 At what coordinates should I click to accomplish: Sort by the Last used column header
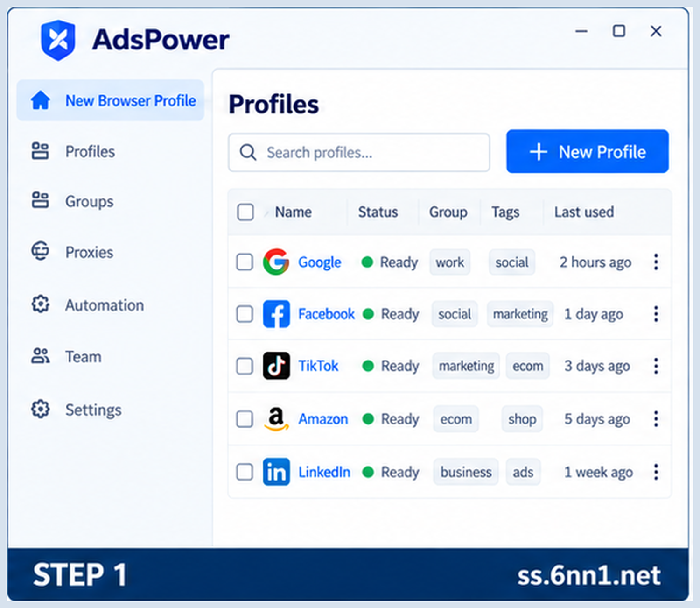click(584, 212)
